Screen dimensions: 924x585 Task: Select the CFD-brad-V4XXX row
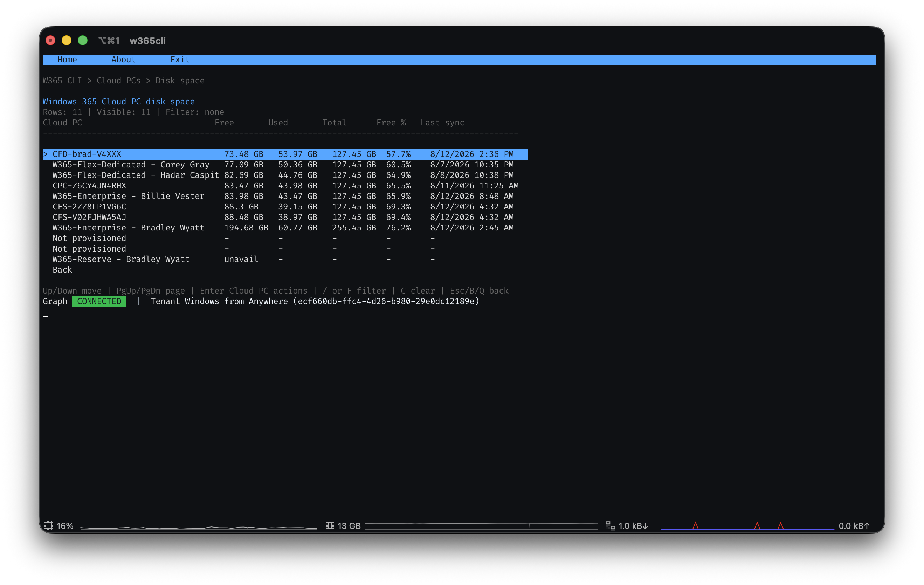point(285,154)
